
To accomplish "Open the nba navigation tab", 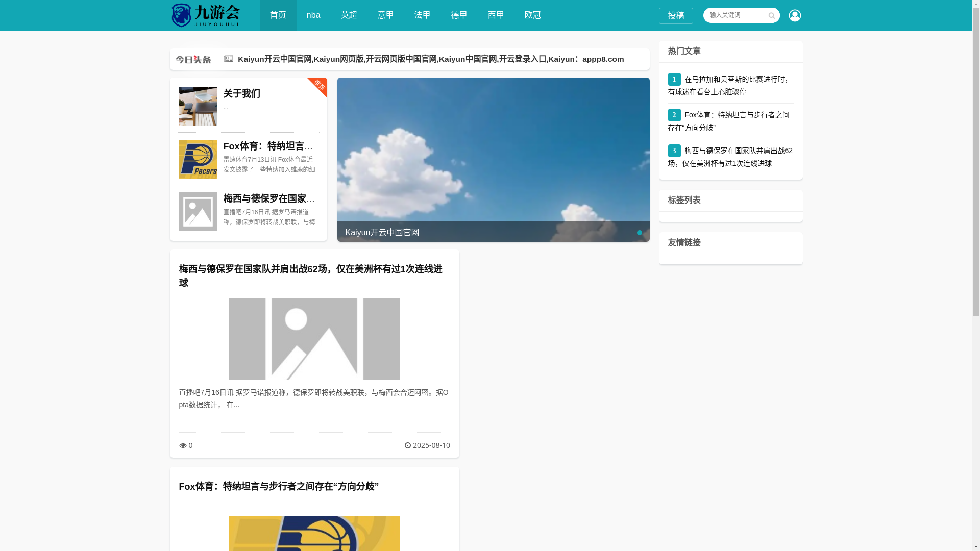I will 313,15.
